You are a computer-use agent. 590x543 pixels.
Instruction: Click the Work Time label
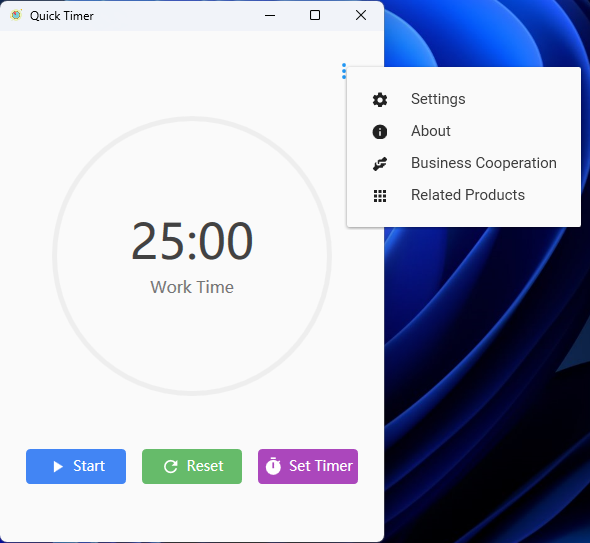[x=192, y=287]
